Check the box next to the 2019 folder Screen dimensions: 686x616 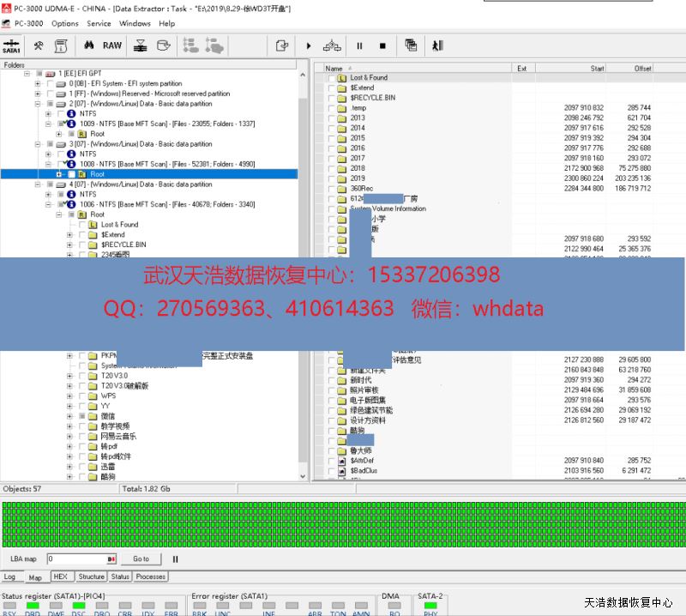point(331,178)
